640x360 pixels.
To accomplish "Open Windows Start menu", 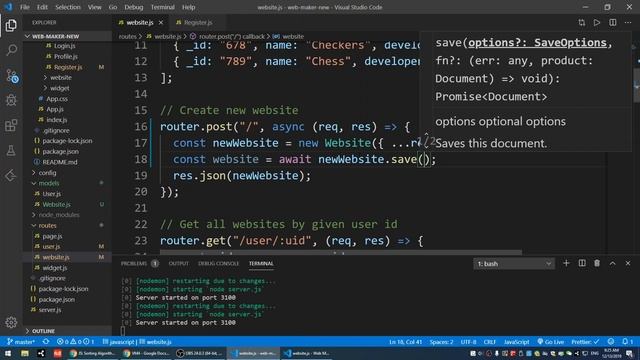I will [8, 353].
